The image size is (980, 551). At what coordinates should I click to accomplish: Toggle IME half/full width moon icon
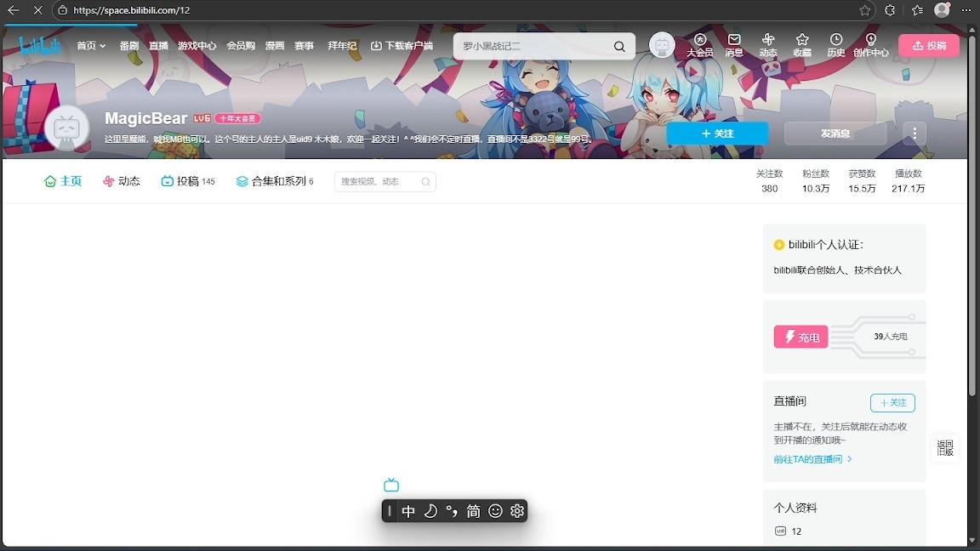[430, 512]
